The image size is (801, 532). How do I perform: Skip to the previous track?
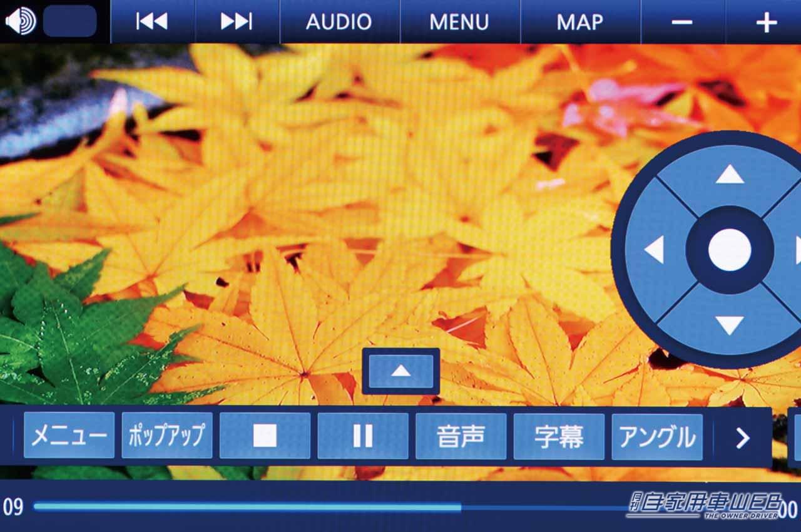click(152, 22)
